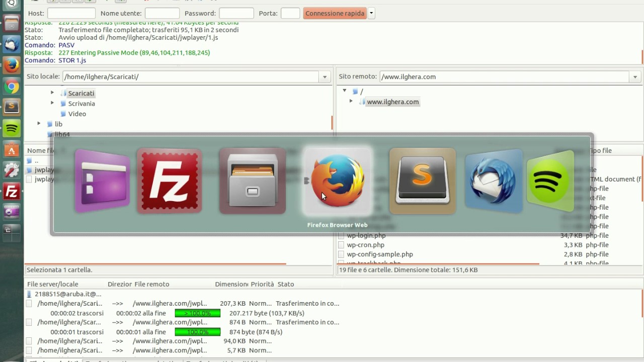
Task: Sort the remote list by Tipo file column
Action: (x=600, y=150)
